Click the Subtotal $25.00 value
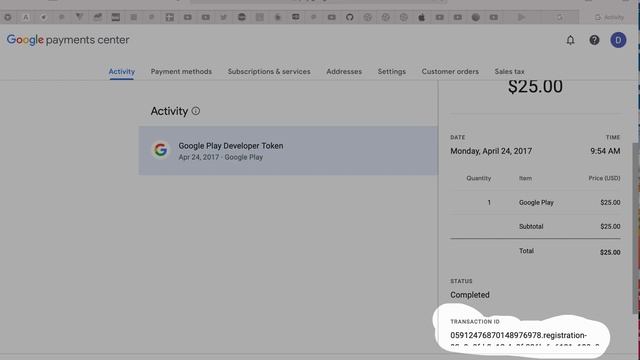 pos(610,227)
